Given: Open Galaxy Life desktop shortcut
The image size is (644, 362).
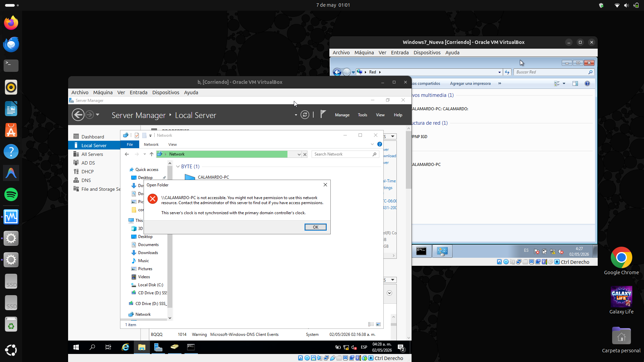Looking at the screenshot, I should 621,300.
